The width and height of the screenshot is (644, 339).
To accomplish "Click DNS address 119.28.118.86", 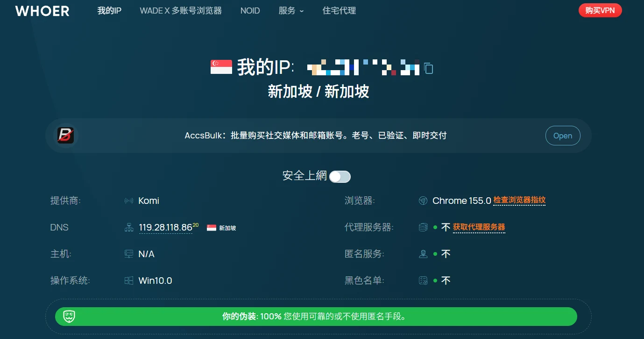I will [x=166, y=228].
